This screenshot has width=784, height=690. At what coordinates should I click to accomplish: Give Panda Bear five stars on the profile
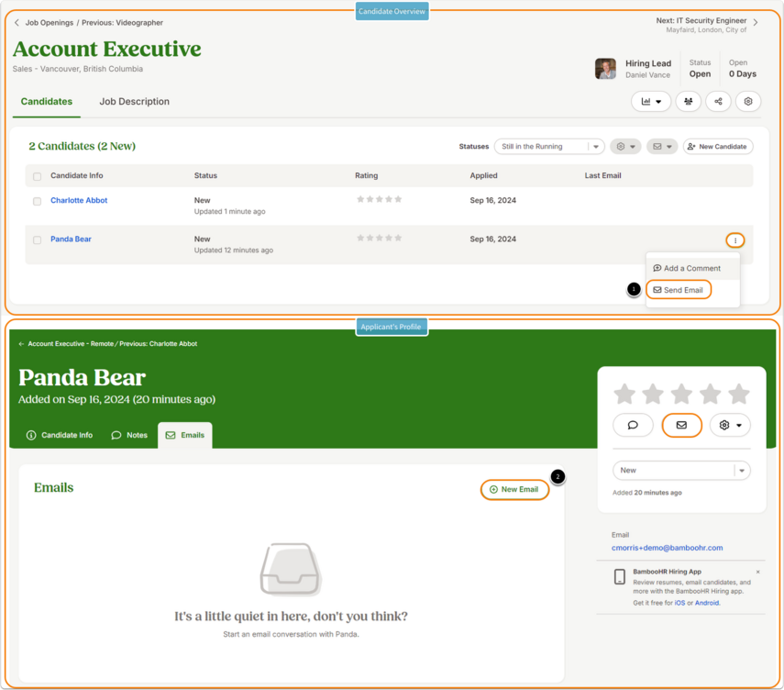[739, 394]
